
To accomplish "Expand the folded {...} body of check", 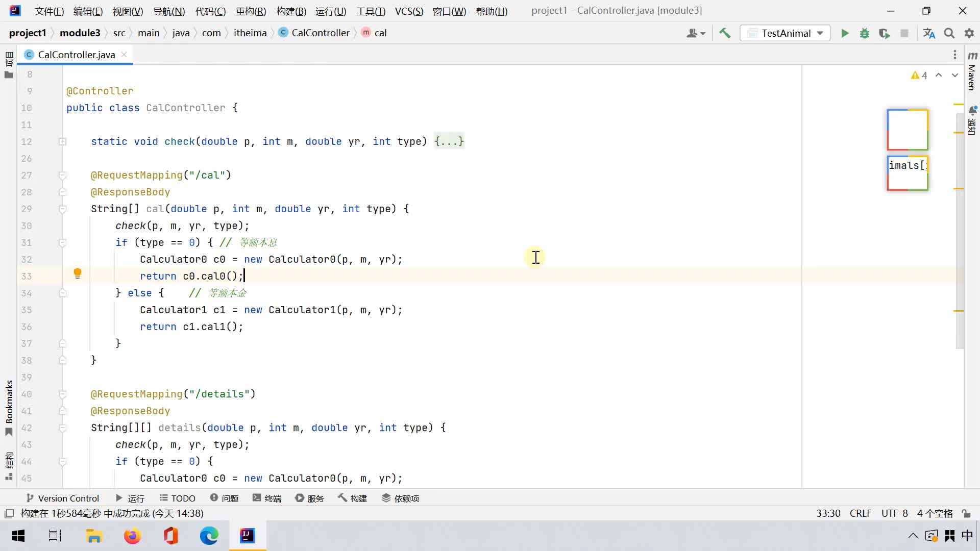I will (x=449, y=141).
